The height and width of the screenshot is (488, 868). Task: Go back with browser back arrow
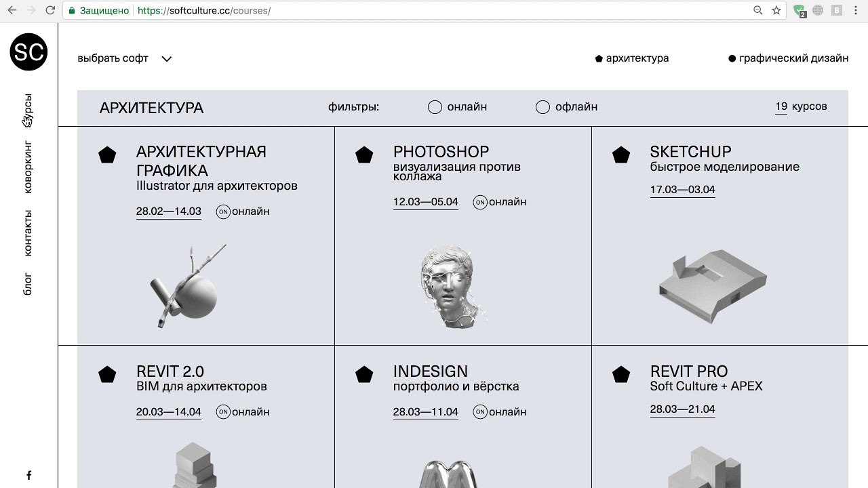[x=12, y=11]
